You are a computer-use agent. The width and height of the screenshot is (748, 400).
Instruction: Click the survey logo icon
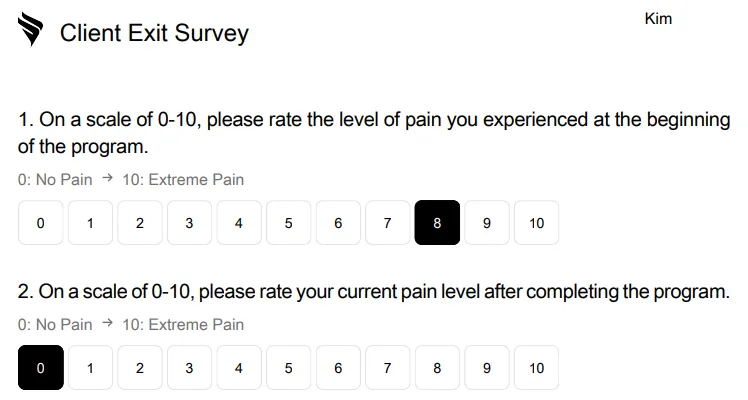(x=31, y=29)
